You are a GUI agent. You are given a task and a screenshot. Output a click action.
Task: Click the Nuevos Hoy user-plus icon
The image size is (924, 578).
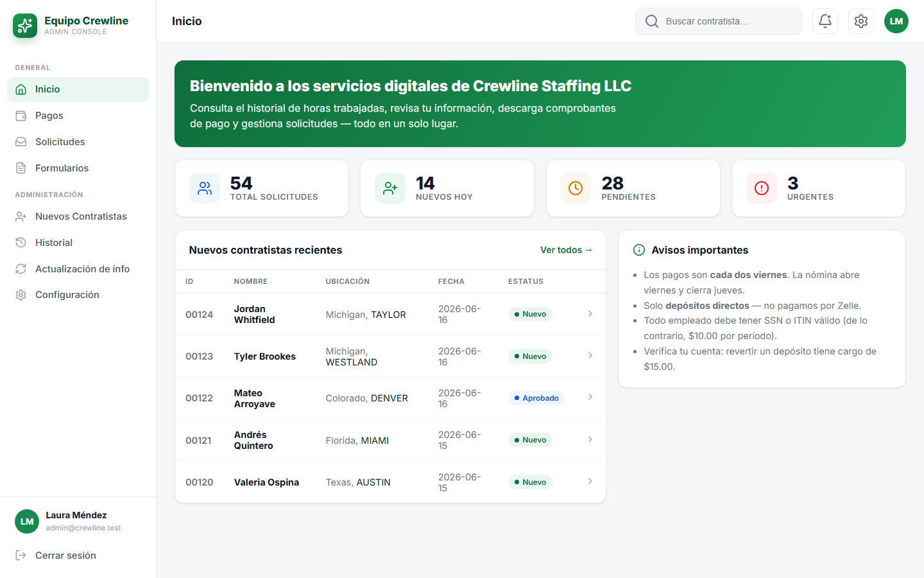coord(390,188)
